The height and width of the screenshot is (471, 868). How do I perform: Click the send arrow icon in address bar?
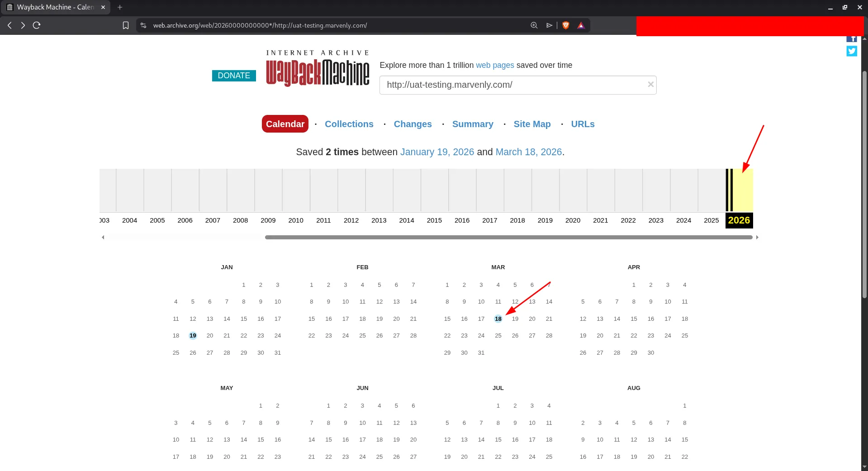click(x=549, y=25)
